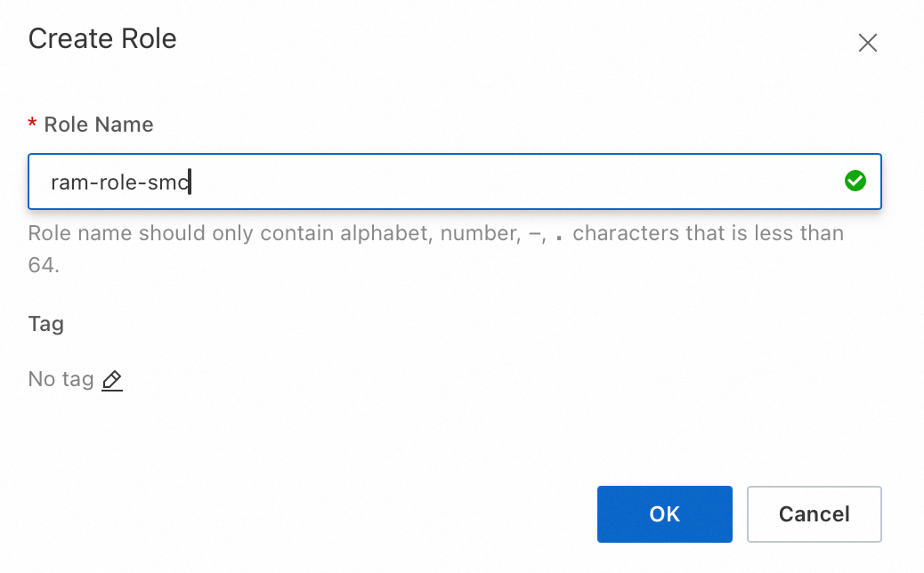Hit the outlined Cancel button
Screen dimensions: 924x573
click(814, 514)
